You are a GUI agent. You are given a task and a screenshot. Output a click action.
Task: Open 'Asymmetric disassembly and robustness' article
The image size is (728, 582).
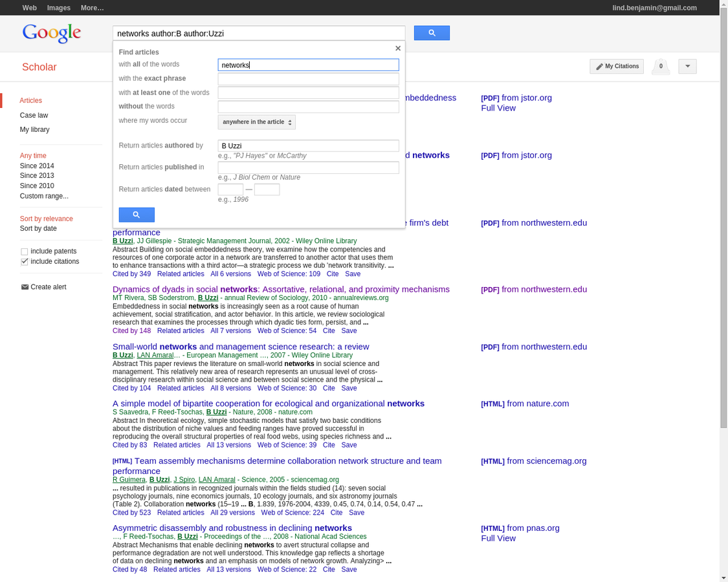coord(232,528)
